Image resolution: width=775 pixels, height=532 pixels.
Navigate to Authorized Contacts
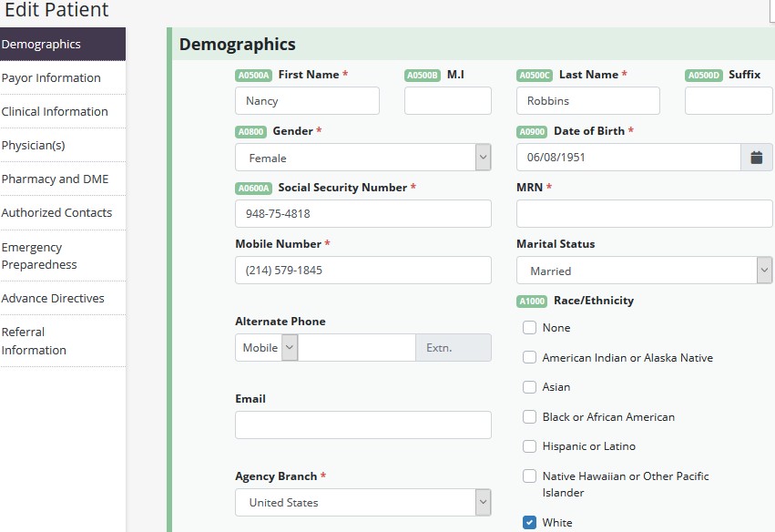[56, 212]
